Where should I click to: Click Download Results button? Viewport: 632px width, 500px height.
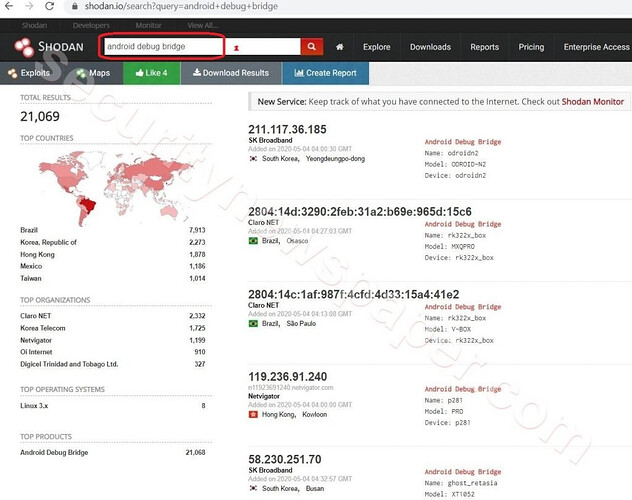(x=231, y=73)
